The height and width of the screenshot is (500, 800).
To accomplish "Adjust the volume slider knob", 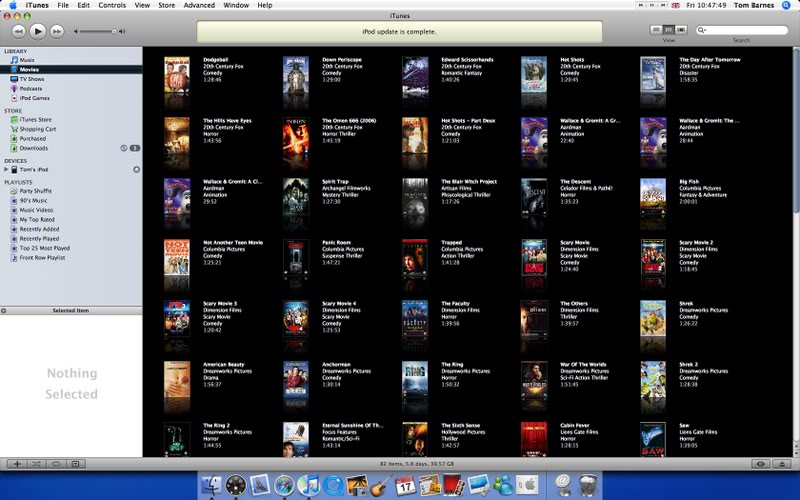I will [x=114, y=32].
